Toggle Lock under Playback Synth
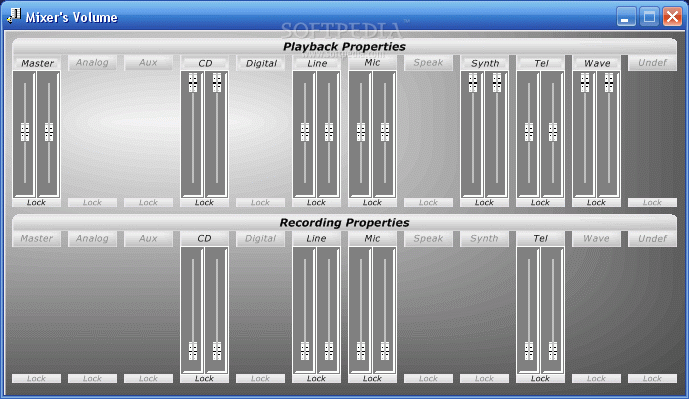Viewport: 689px width, 399px height. [x=484, y=203]
